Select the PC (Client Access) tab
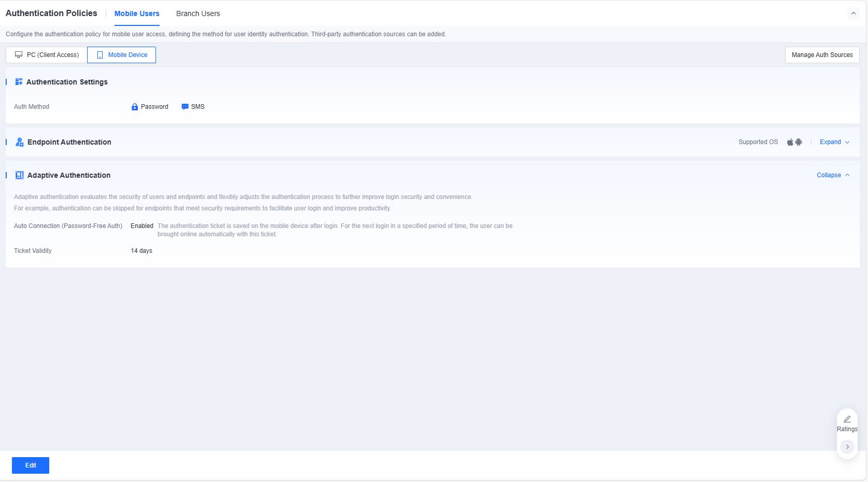This screenshot has height=482, width=868. tap(47, 55)
